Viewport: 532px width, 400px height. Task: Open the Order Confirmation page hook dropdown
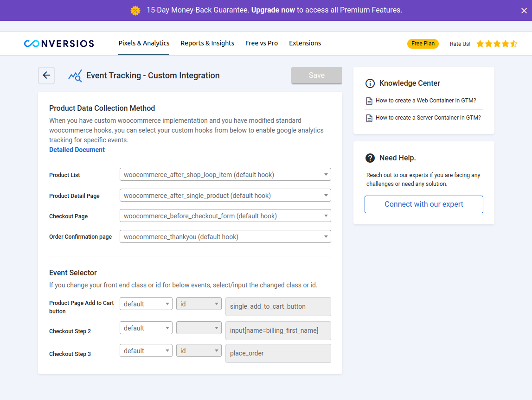pos(225,236)
